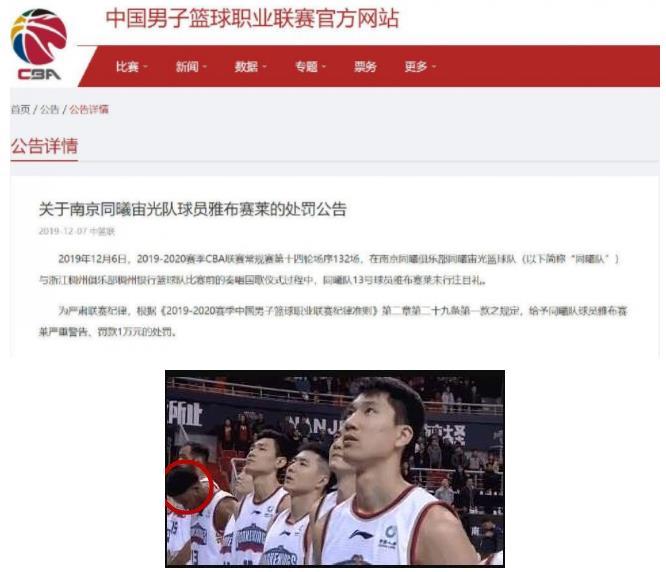Viewport: 666px width, 572px height.
Task: Click the red circled player in photo
Action: [x=189, y=487]
